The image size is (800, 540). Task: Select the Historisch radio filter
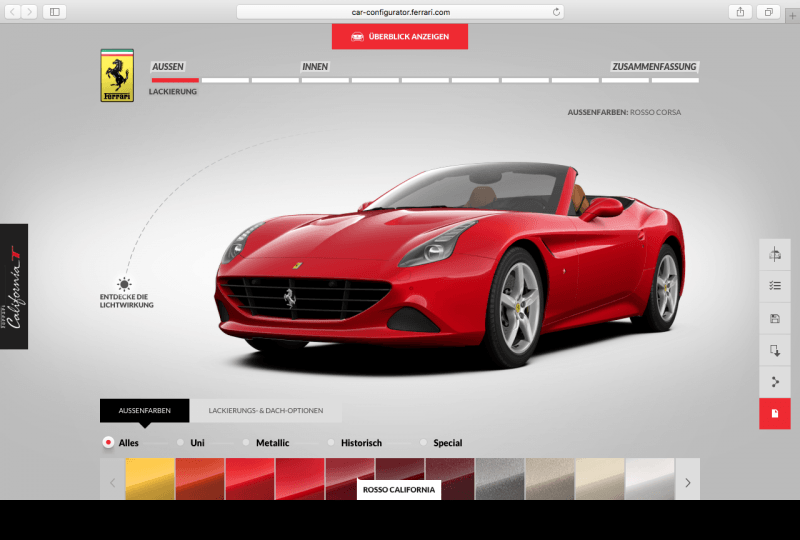tap(331, 443)
